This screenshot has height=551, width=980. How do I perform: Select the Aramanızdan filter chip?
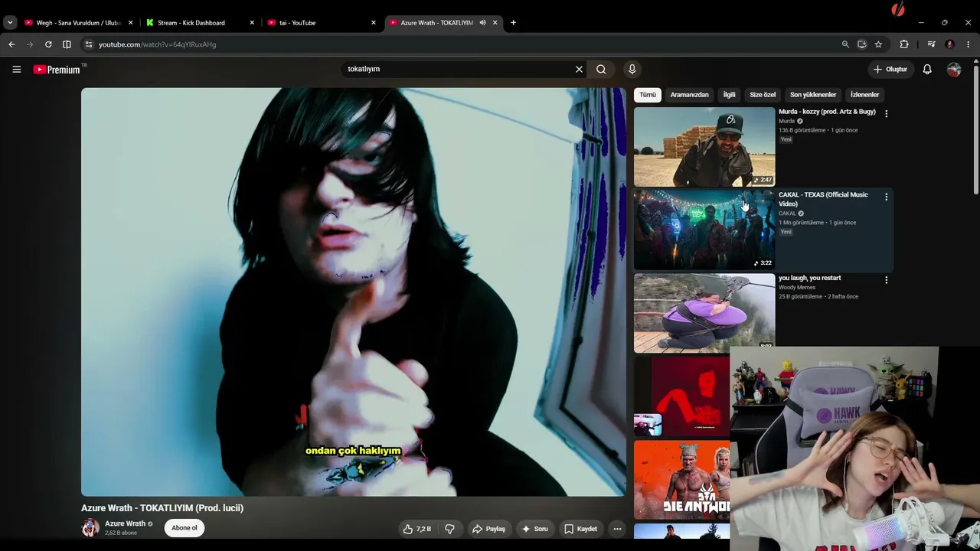[x=689, y=95]
